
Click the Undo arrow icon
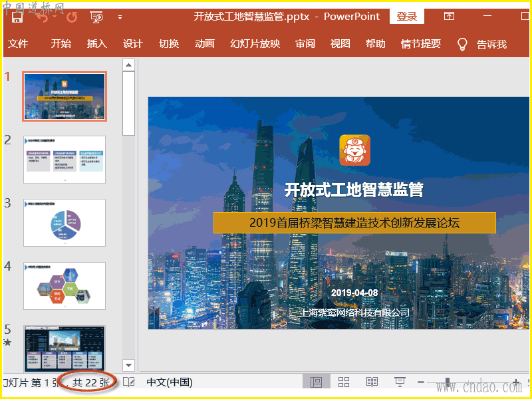pos(42,17)
